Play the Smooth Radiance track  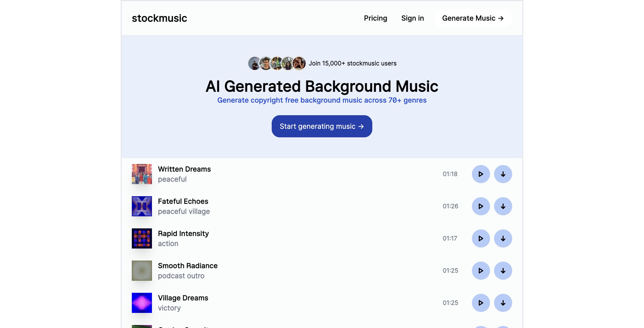[481, 271]
